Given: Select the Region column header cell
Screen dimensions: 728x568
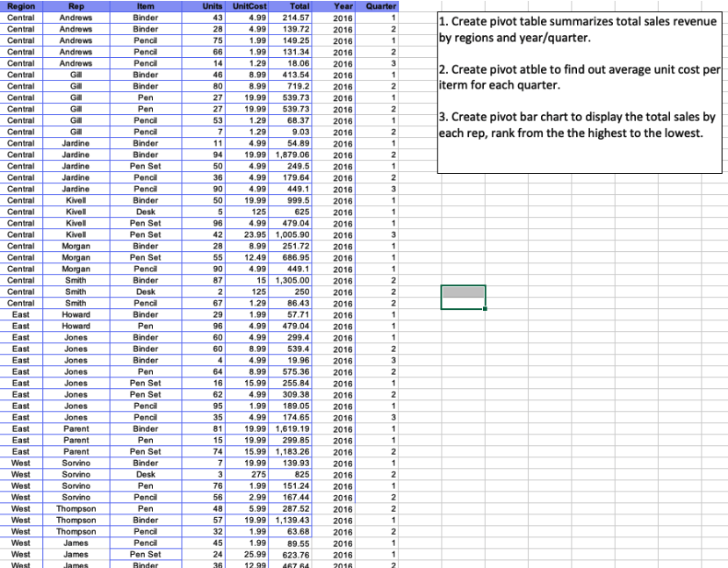Looking at the screenshot, I should (21, 6).
